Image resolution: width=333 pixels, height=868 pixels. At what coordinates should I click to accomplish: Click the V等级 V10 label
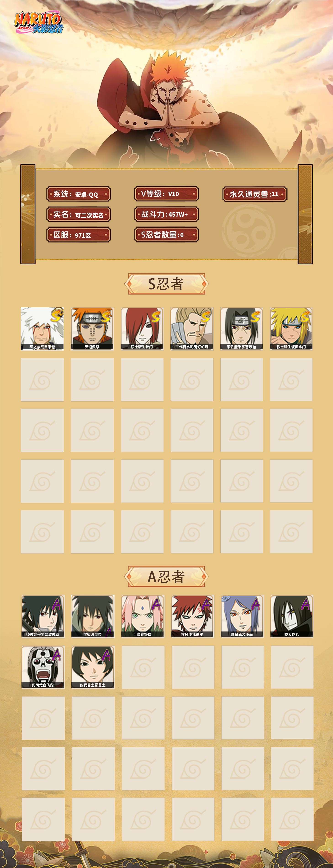point(166,194)
